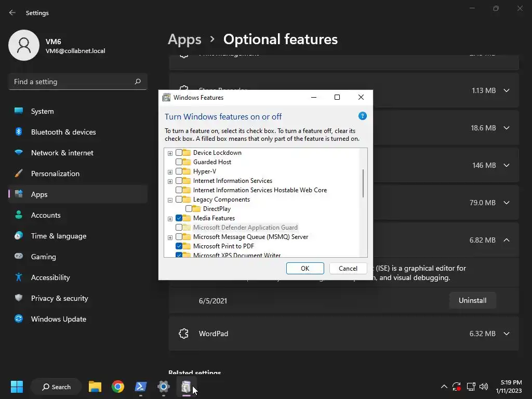This screenshot has width=532, height=399.
Task: Open Network & internet category
Action: click(78, 153)
